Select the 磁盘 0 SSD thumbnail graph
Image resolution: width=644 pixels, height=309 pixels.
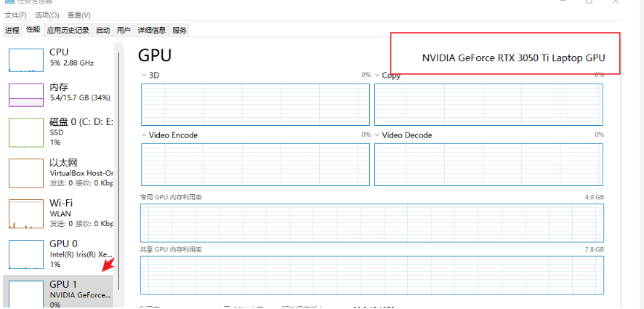pyautogui.click(x=26, y=132)
